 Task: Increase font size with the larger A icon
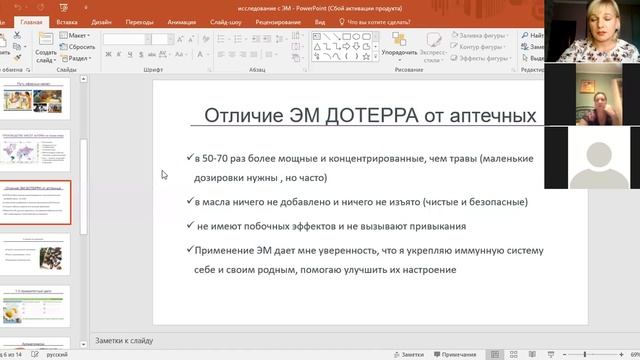point(180,39)
